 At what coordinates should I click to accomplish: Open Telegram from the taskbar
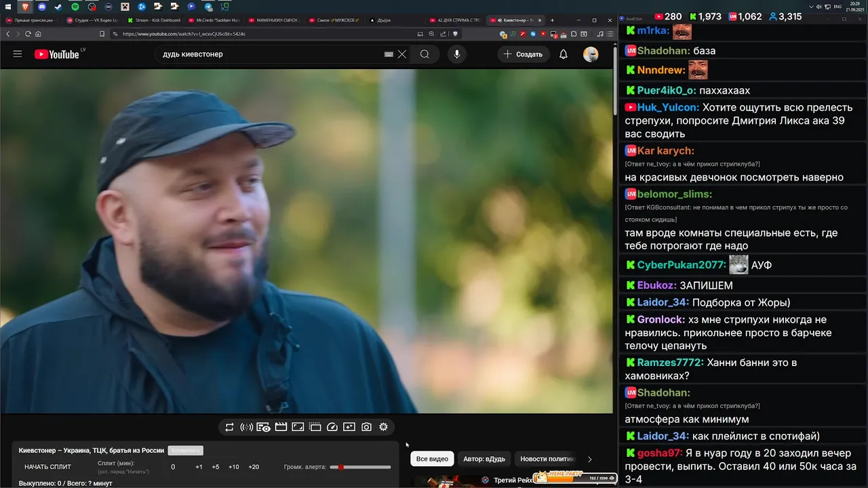(208, 7)
